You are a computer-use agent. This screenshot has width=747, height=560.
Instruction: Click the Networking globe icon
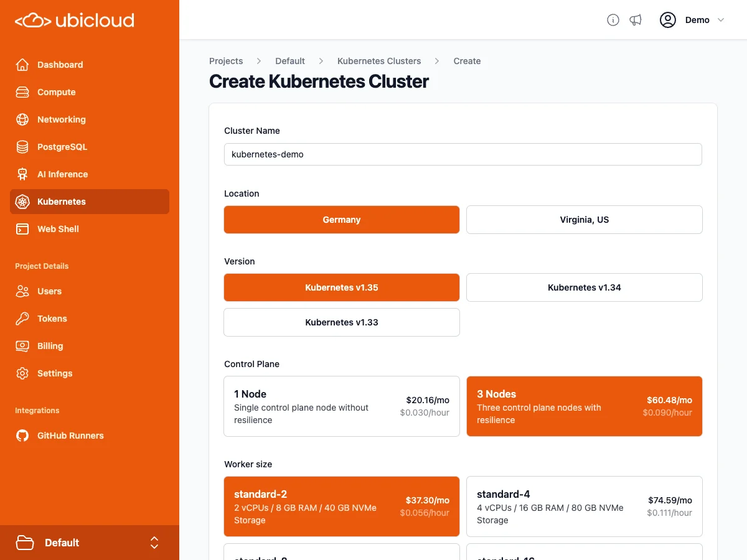(x=22, y=119)
